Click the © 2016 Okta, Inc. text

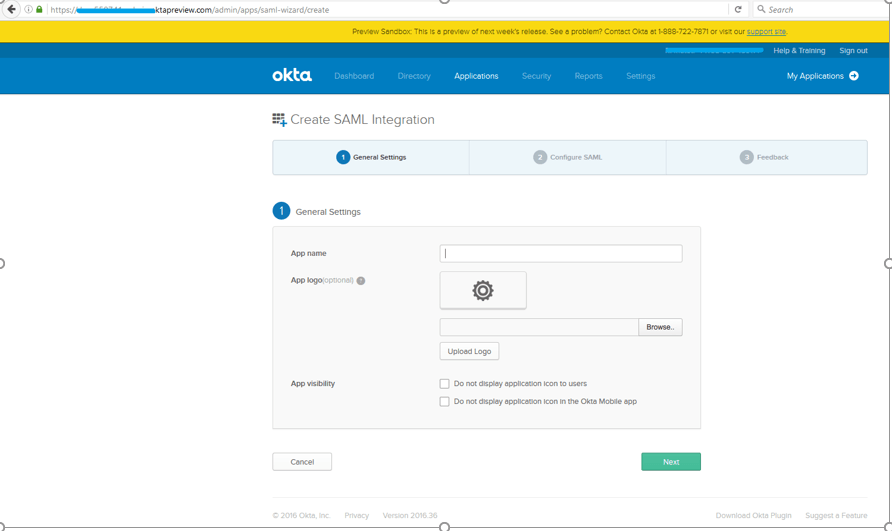(302, 515)
